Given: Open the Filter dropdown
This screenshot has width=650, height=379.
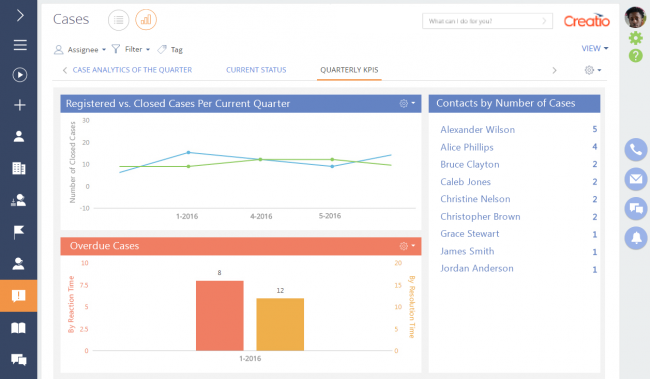Looking at the screenshot, I should click(x=131, y=49).
